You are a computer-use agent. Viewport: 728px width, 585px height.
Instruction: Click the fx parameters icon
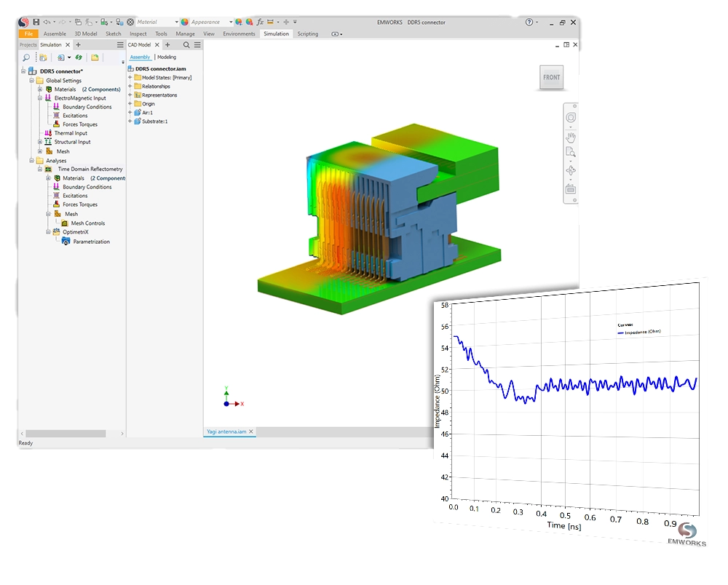click(260, 23)
